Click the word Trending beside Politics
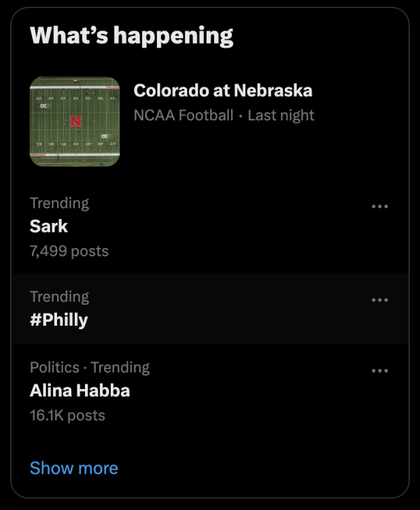 [x=120, y=367]
